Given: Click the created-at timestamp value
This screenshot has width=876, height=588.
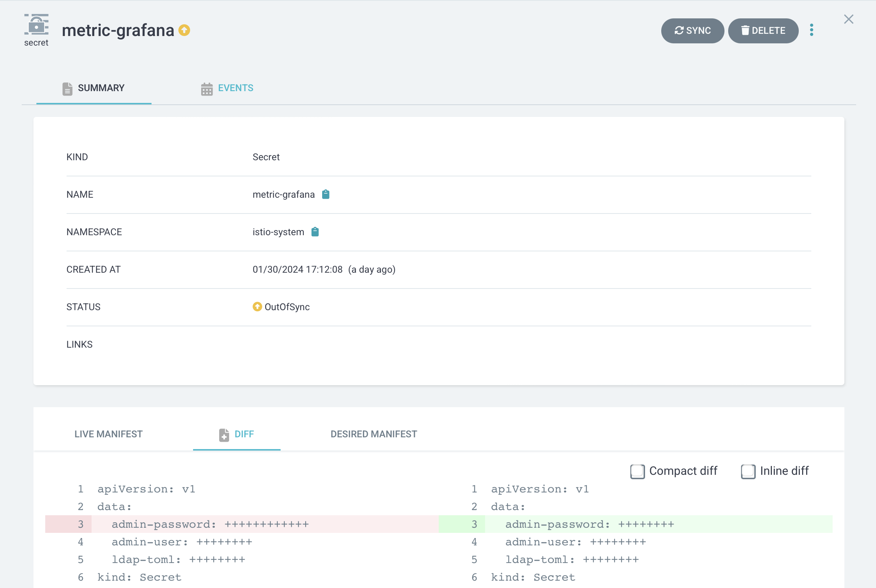Looking at the screenshot, I should (297, 269).
